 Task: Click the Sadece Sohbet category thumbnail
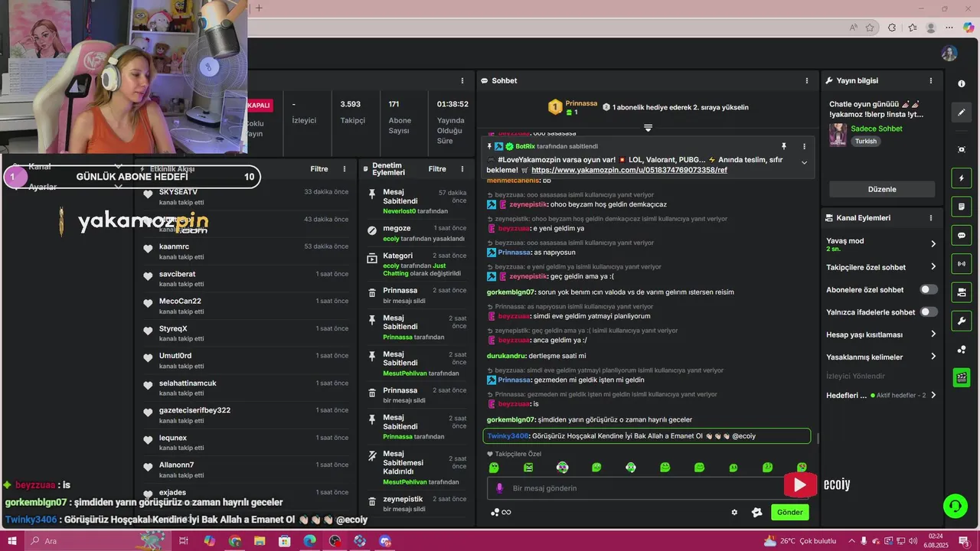tap(838, 135)
